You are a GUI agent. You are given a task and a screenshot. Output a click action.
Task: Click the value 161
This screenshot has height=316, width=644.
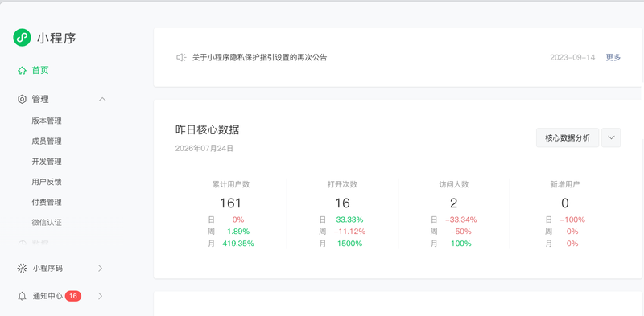pyautogui.click(x=230, y=203)
